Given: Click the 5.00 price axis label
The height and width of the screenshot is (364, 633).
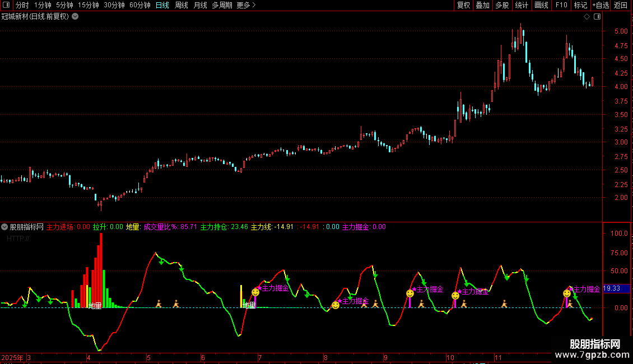Looking at the screenshot, I should pyautogui.click(x=621, y=31).
